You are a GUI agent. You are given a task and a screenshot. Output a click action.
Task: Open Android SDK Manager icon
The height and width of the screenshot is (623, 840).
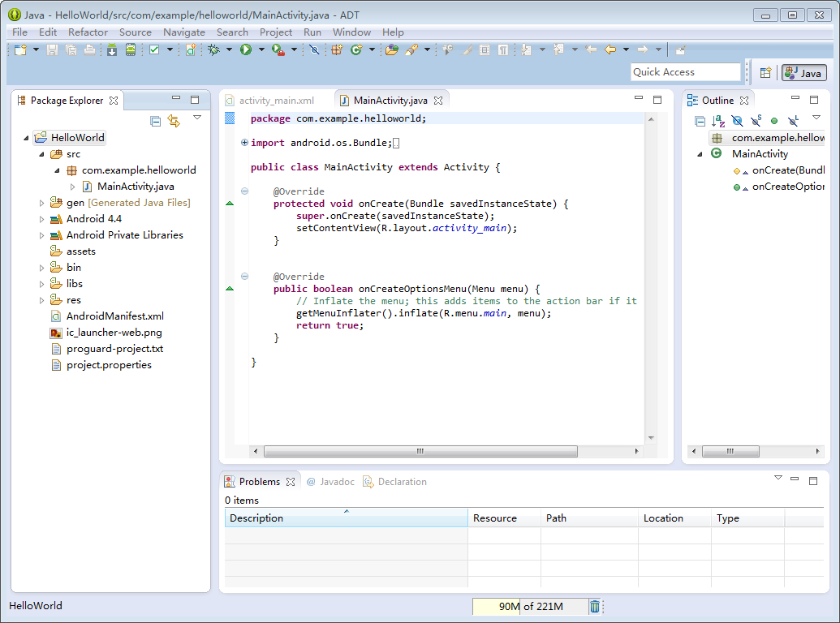[111, 49]
